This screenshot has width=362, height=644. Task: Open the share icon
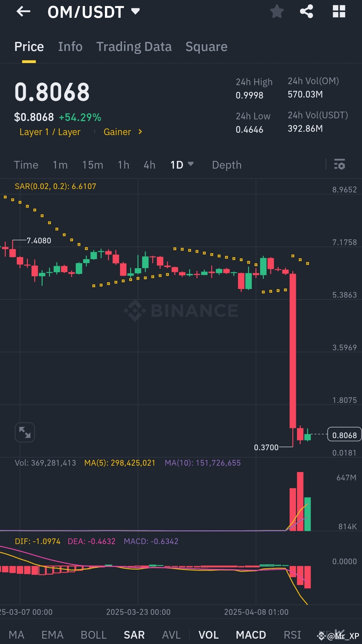(306, 12)
